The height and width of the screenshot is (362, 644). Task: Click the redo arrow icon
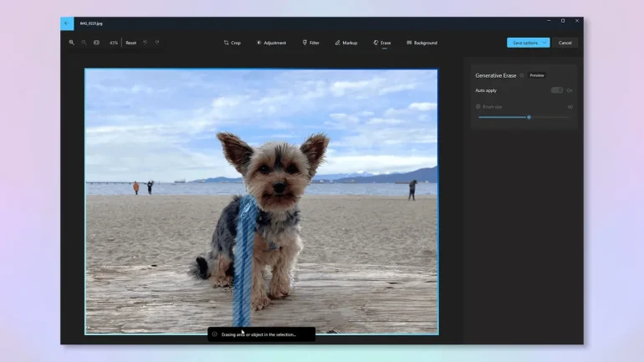[156, 43]
